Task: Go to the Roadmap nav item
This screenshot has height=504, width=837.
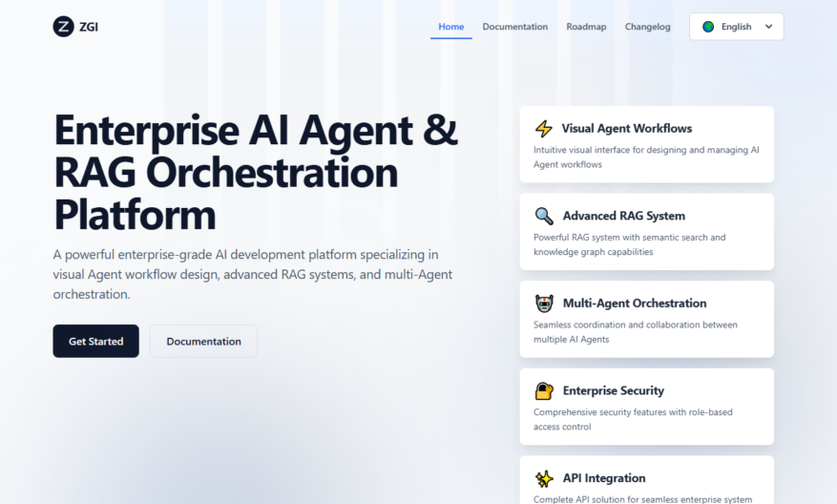Action: [x=586, y=27]
